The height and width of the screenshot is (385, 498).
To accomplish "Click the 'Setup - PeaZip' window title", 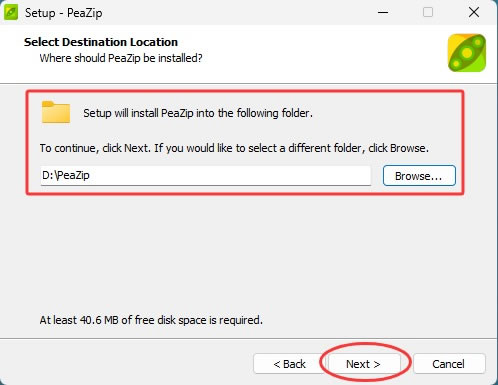I will point(63,13).
